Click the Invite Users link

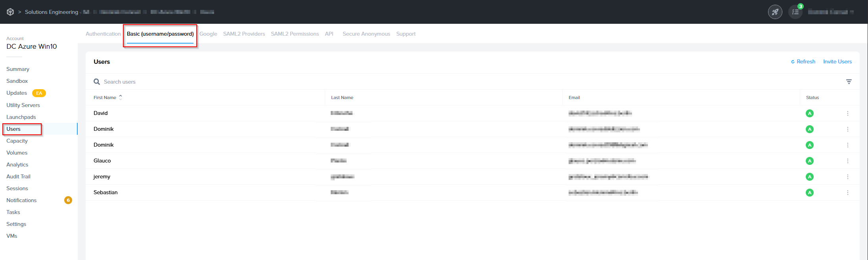[x=837, y=62]
